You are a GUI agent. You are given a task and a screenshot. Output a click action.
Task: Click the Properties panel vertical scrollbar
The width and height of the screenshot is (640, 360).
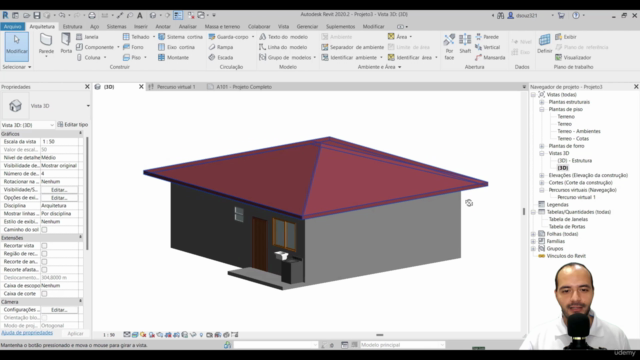point(87,194)
